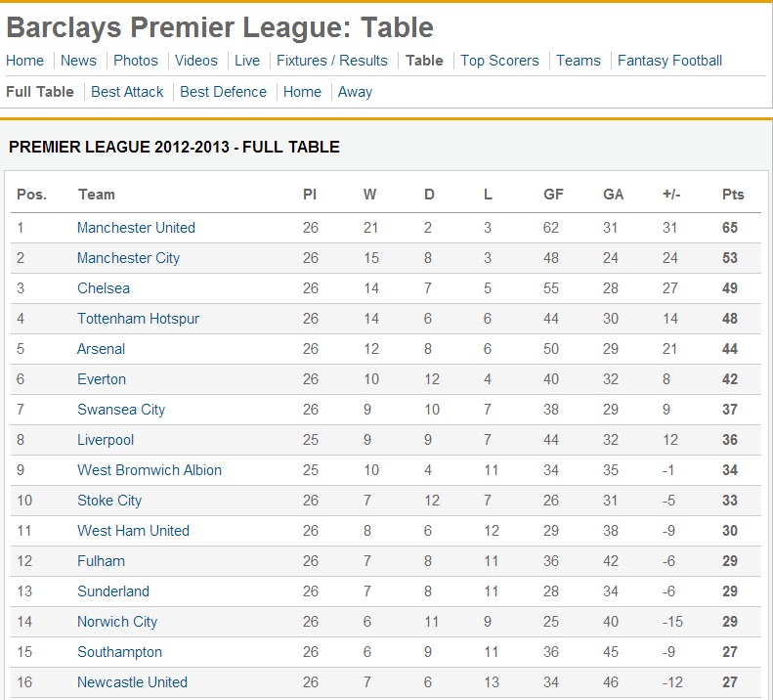The width and height of the screenshot is (773, 700).
Task: Open the Manchester United team page
Action: click(x=136, y=228)
